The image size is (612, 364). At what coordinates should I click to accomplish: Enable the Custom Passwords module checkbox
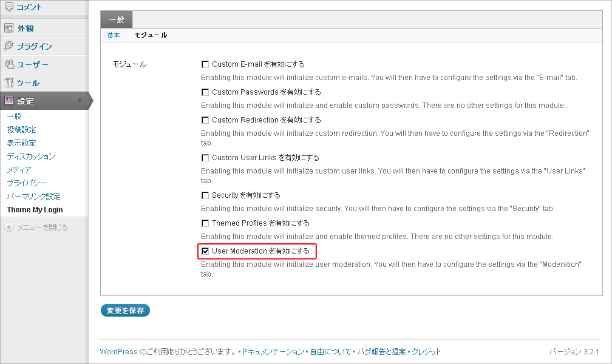coord(205,92)
